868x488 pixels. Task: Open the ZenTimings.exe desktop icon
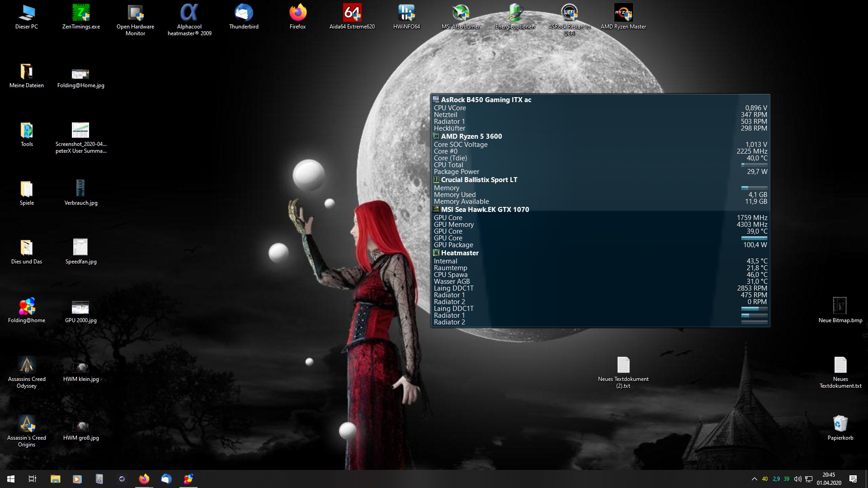point(81,14)
